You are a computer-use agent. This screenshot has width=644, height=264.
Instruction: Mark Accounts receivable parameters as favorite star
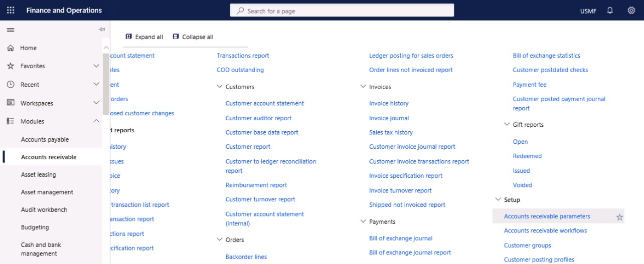pos(619,217)
